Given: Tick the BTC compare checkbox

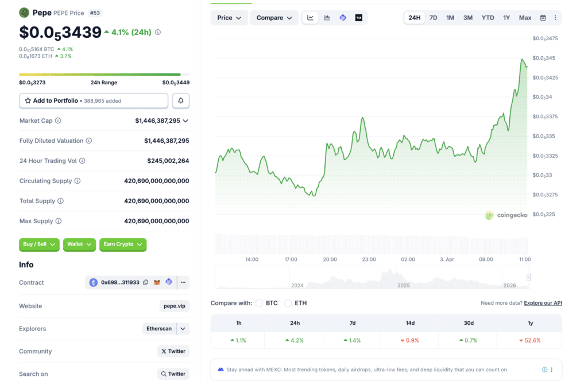Looking at the screenshot, I should [259, 303].
